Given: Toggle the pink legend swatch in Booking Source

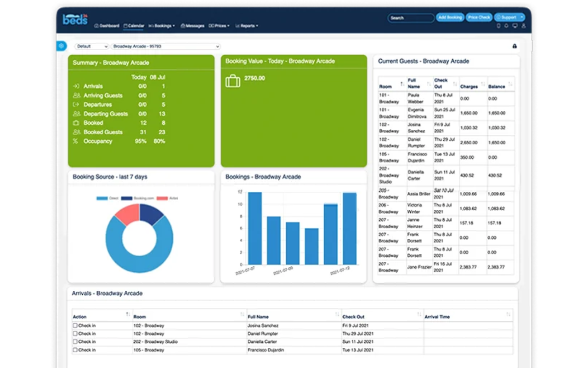Looking at the screenshot, I should [x=162, y=198].
